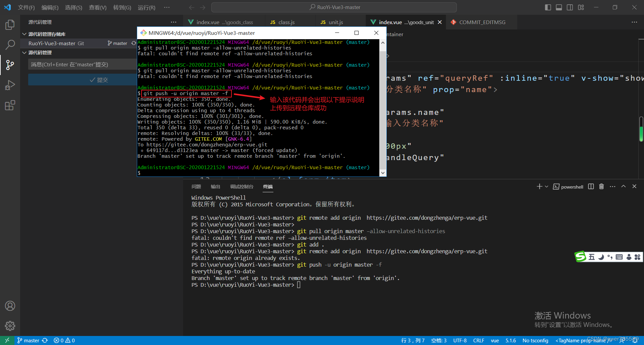The height and width of the screenshot is (345, 644).
Task: Open the 编辑(E) menu
Action: (x=50, y=7)
